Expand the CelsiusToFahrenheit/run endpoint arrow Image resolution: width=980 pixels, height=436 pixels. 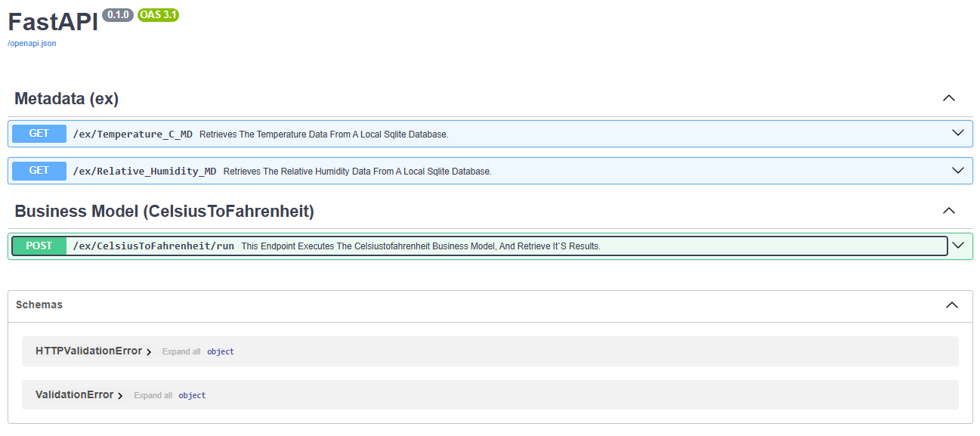pos(958,246)
